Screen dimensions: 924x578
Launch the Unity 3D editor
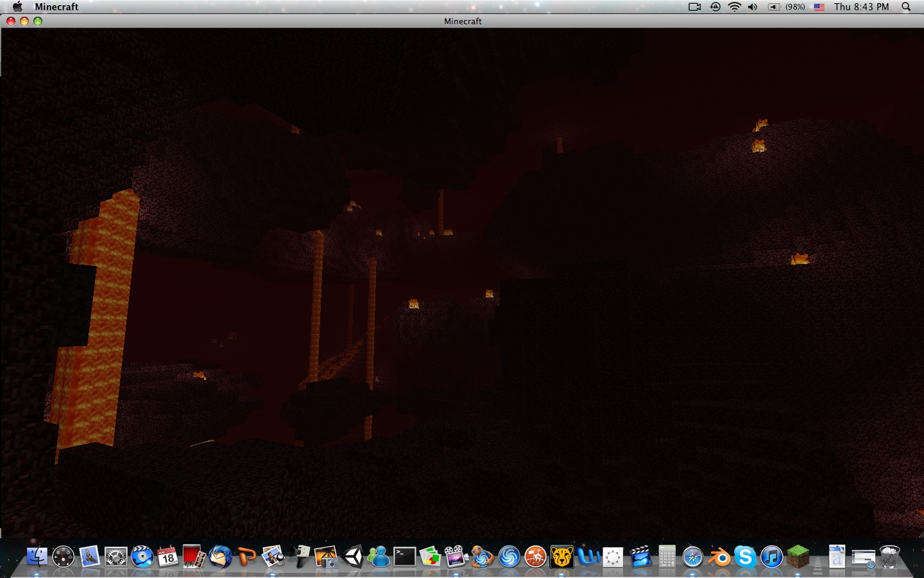(x=353, y=557)
